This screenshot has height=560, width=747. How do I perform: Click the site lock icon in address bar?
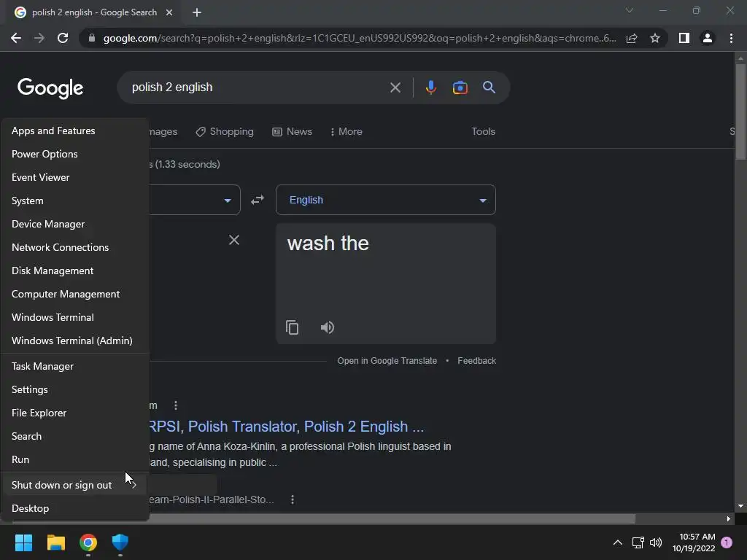point(92,38)
